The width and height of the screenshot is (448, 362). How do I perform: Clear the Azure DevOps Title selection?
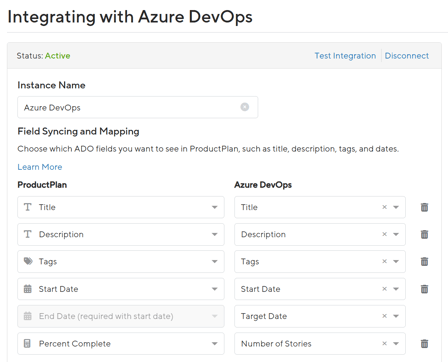pos(384,207)
